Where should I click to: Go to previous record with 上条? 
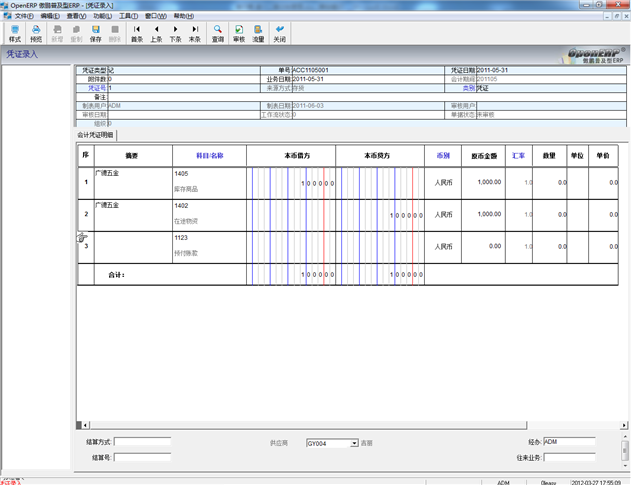(x=156, y=33)
